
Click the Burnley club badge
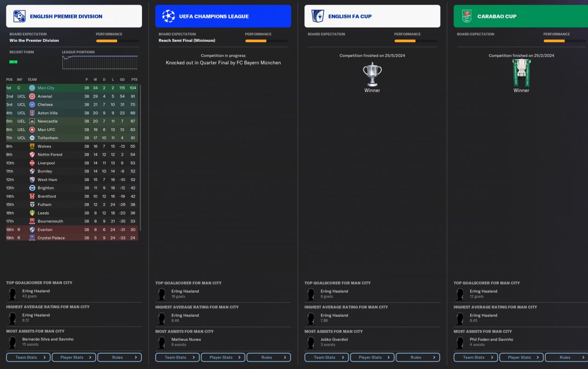pyautogui.click(x=32, y=171)
